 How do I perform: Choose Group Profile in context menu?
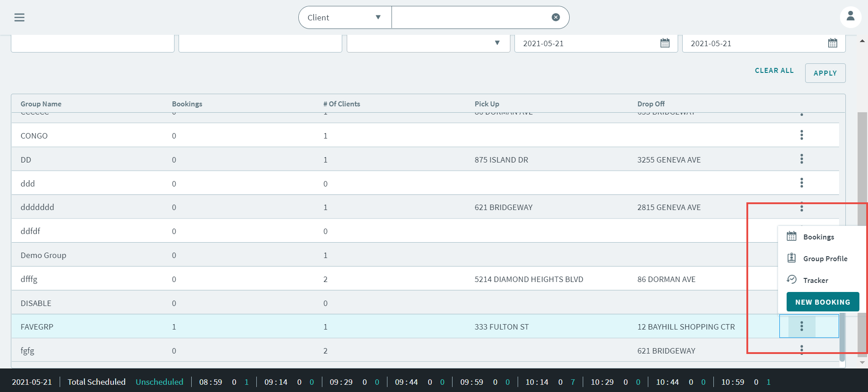coord(825,258)
